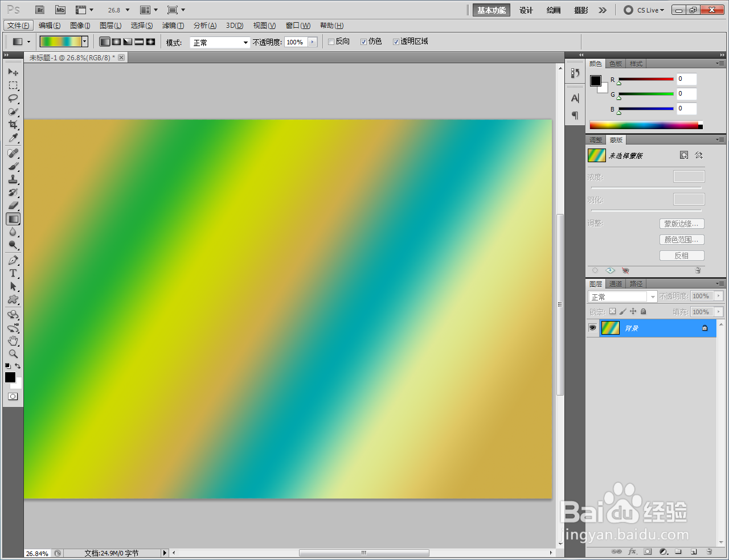This screenshot has height=560, width=729.
Task: Open the gradient picker dropdown arrow
Action: coord(85,42)
